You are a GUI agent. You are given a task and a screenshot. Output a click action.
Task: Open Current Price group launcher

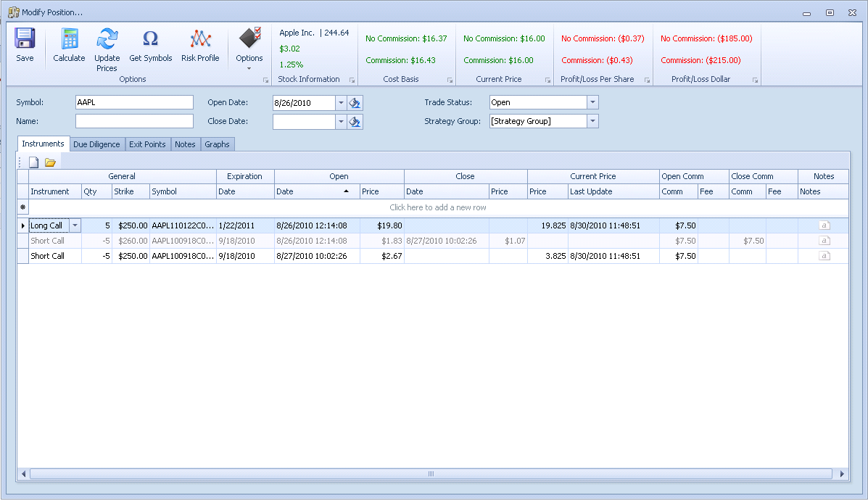(x=548, y=80)
